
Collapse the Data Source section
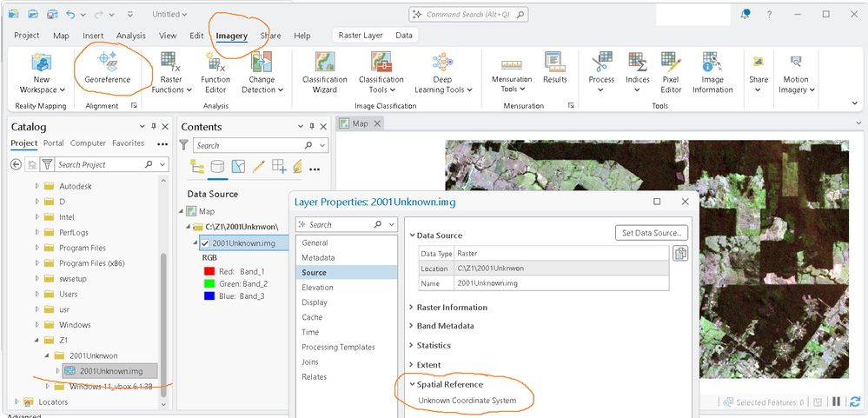412,236
